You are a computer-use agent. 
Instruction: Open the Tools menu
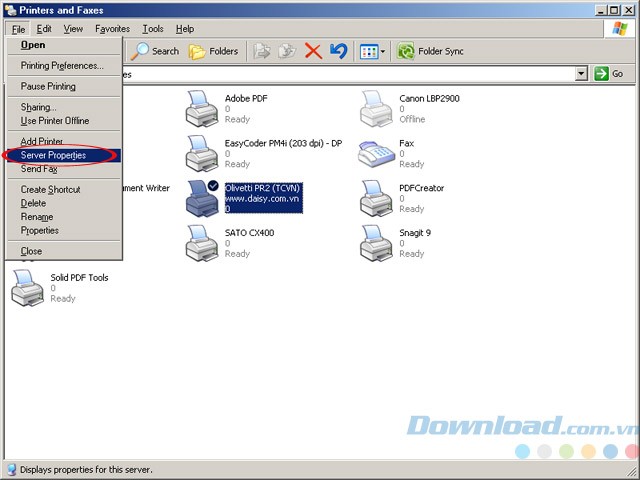(153, 29)
